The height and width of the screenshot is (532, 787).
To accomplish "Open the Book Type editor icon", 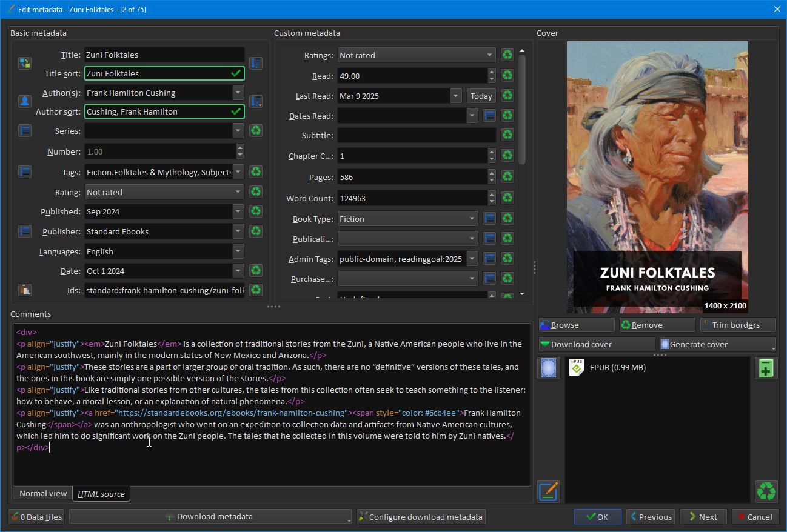I will pyautogui.click(x=489, y=219).
